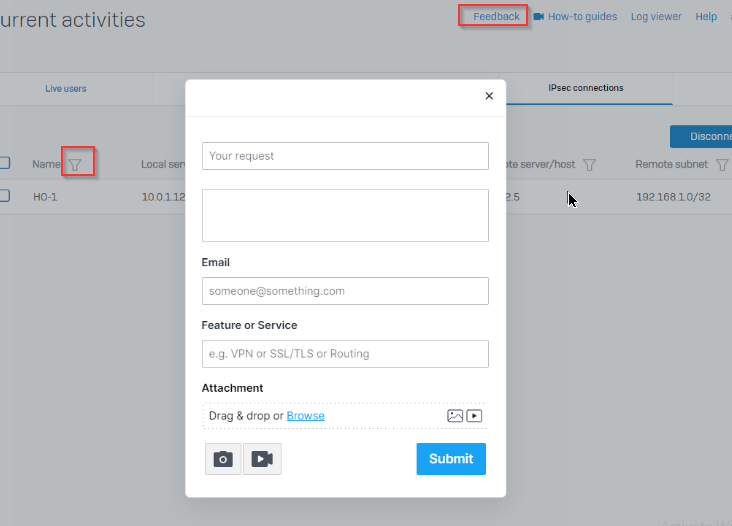Take a screenshot with the camera icon
The width and height of the screenshot is (732, 526).
pyautogui.click(x=223, y=459)
